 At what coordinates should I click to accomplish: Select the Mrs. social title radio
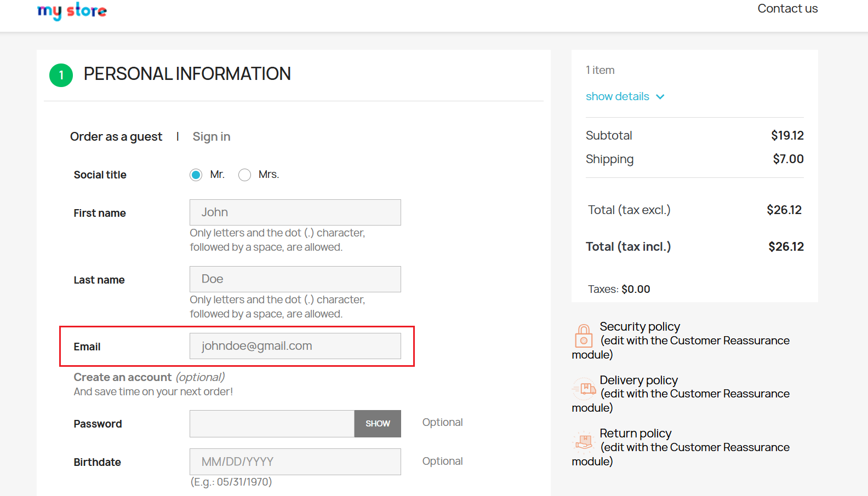tap(244, 175)
